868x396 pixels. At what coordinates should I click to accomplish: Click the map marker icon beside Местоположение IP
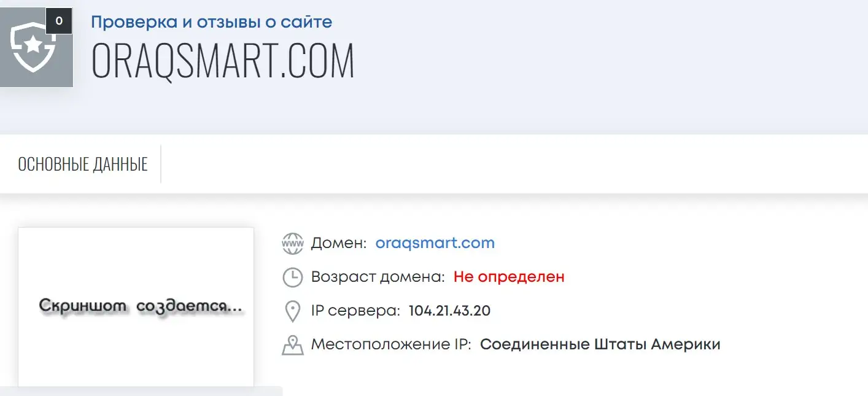click(x=293, y=345)
